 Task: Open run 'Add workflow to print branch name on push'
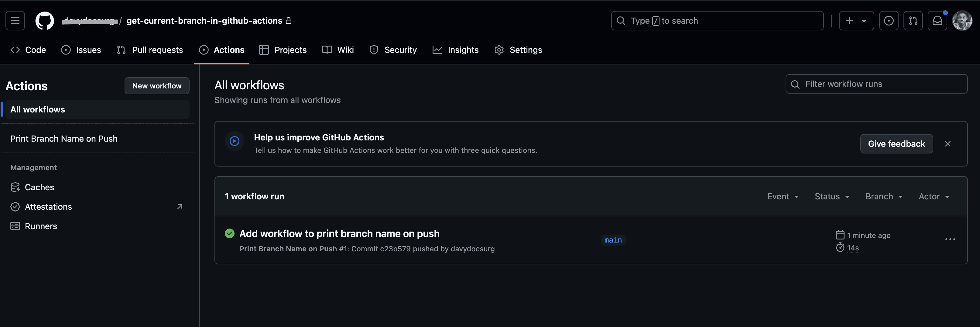[x=339, y=234]
